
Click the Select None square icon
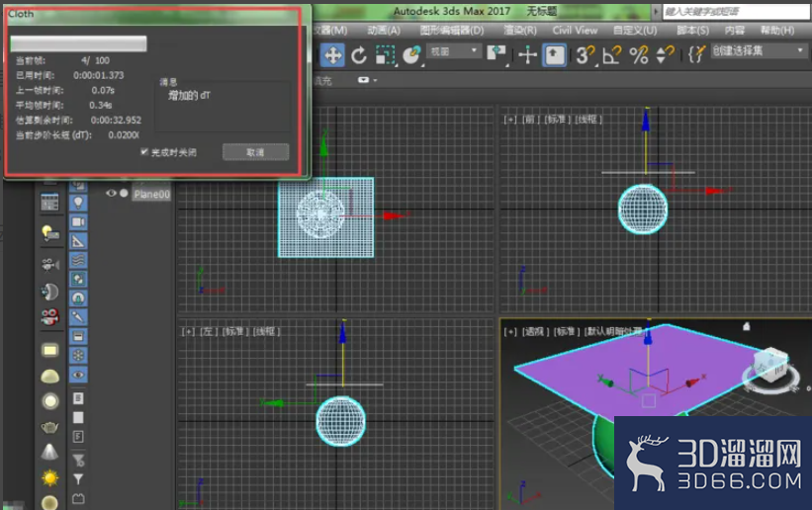(x=78, y=417)
